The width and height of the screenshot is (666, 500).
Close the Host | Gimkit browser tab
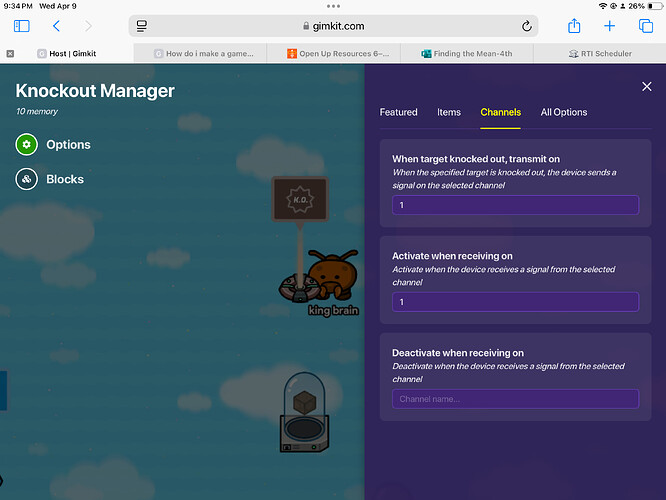(x=10, y=54)
